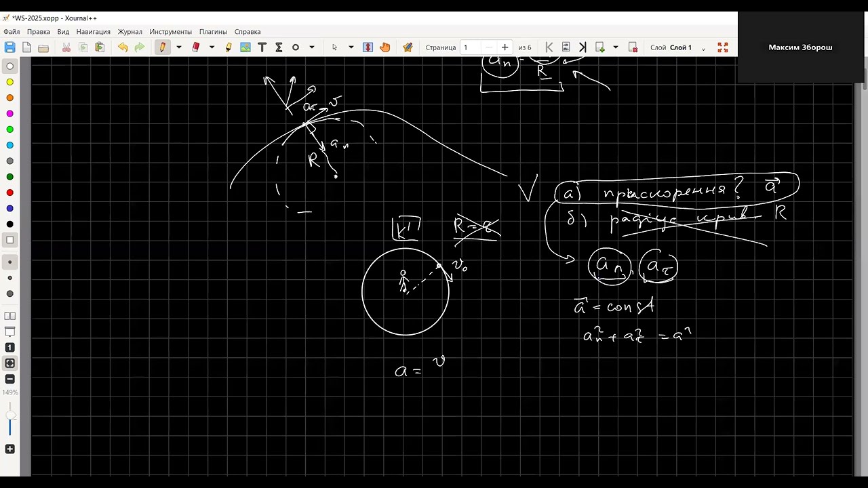Set thick line thickness dot

click(x=9, y=293)
